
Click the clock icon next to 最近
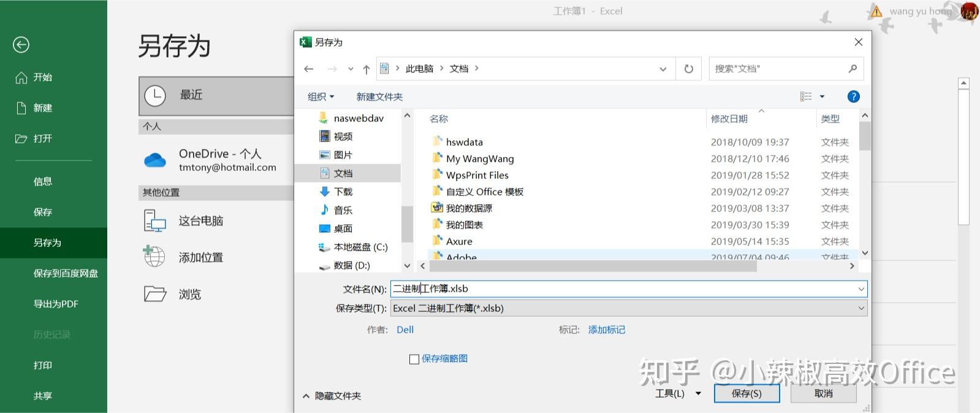(x=155, y=96)
